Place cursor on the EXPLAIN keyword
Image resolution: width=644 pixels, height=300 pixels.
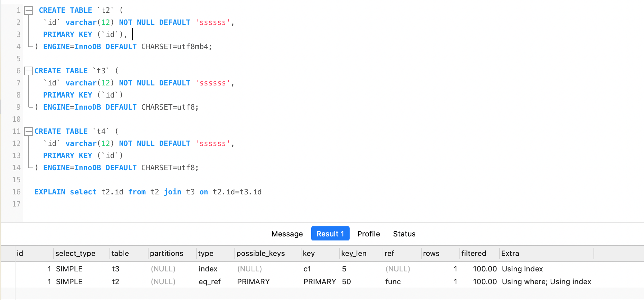pos(50,192)
